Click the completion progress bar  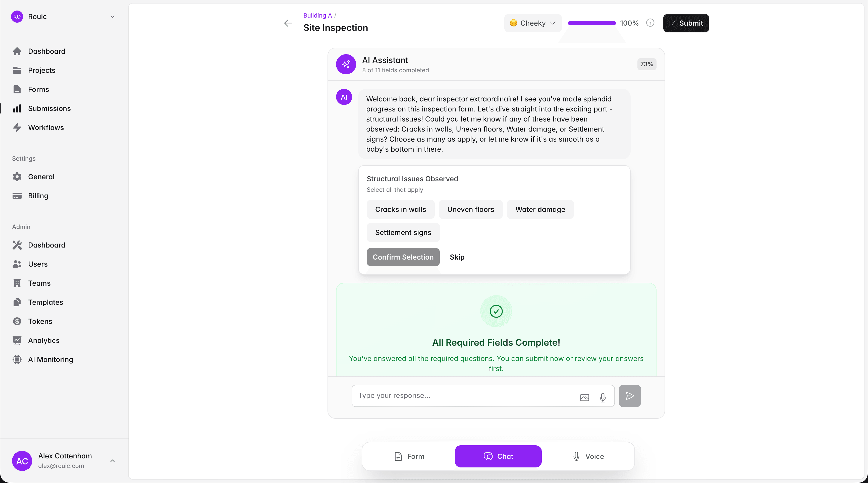pos(591,23)
